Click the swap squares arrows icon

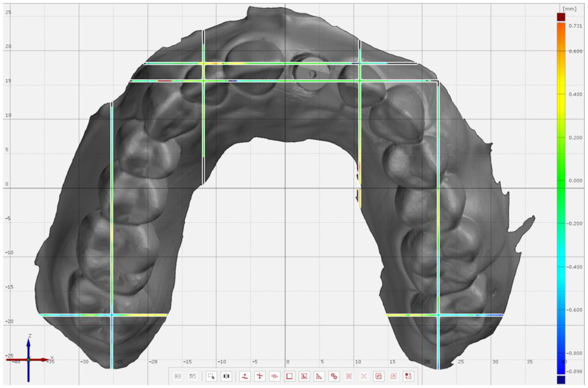(x=408, y=376)
